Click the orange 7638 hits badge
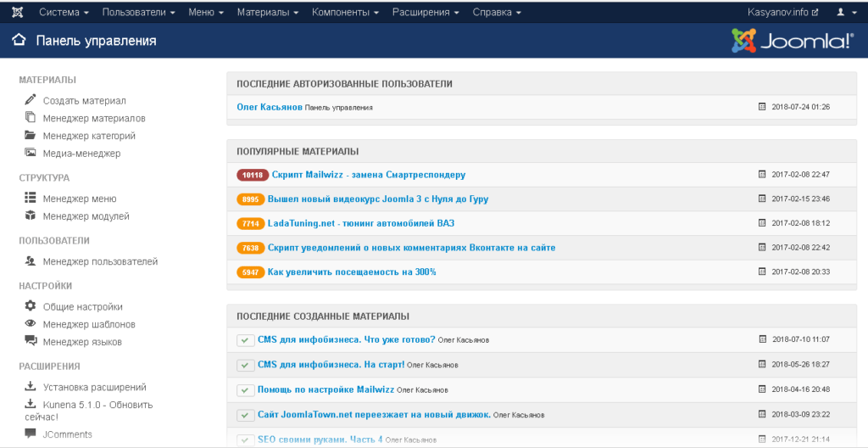This screenshot has height=448, width=868. coord(251,248)
